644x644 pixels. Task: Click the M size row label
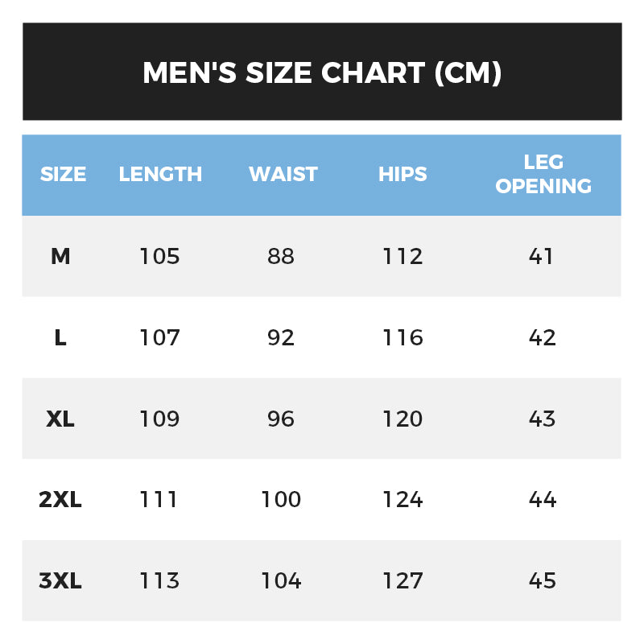[60, 257]
